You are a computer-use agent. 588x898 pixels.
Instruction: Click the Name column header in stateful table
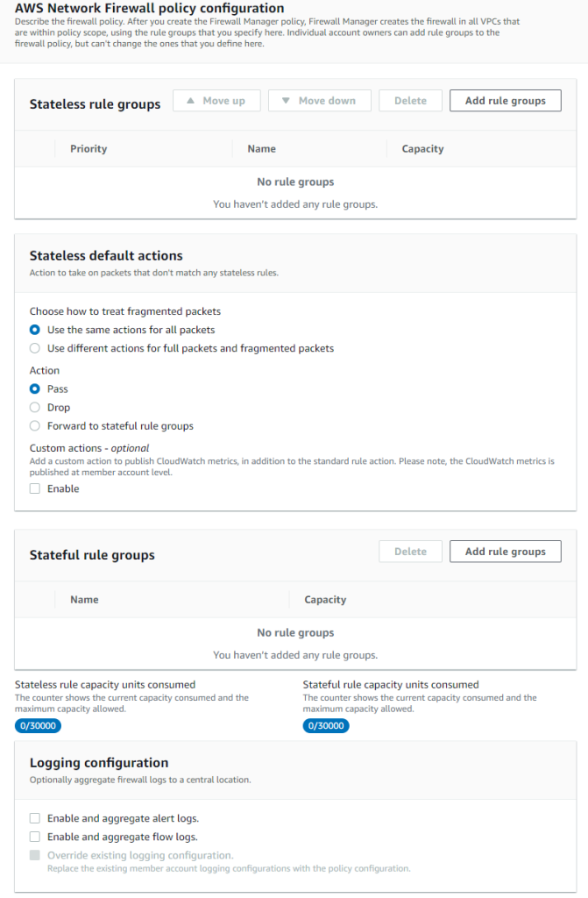84,599
